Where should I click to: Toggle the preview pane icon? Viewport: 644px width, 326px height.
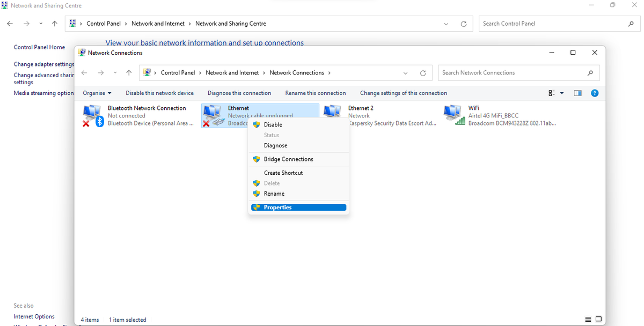(x=577, y=93)
